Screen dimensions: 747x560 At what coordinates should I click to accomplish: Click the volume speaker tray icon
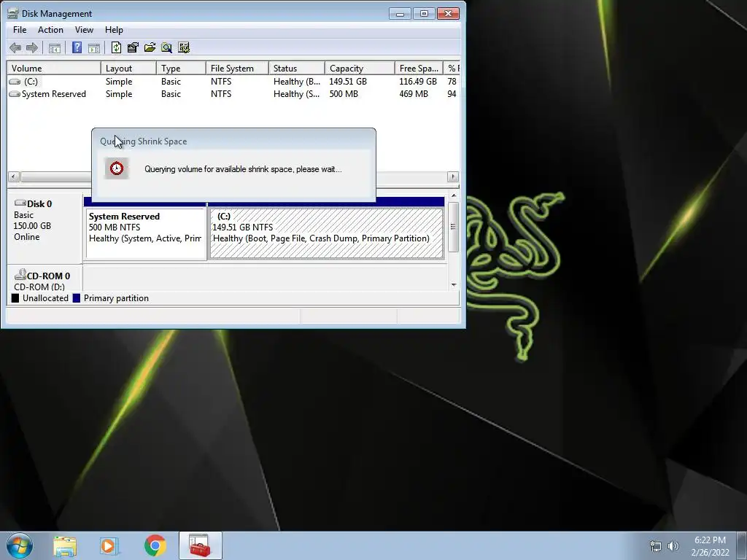[673, 546]
